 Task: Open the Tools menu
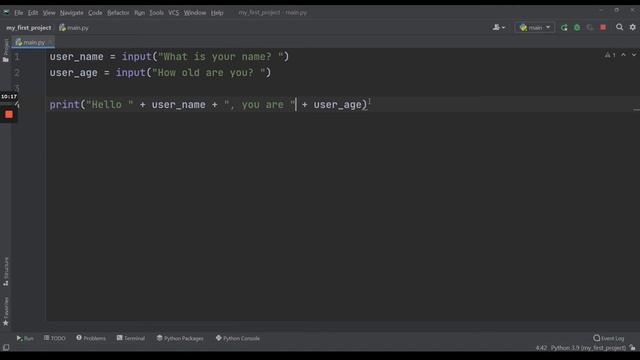point(156,13)
